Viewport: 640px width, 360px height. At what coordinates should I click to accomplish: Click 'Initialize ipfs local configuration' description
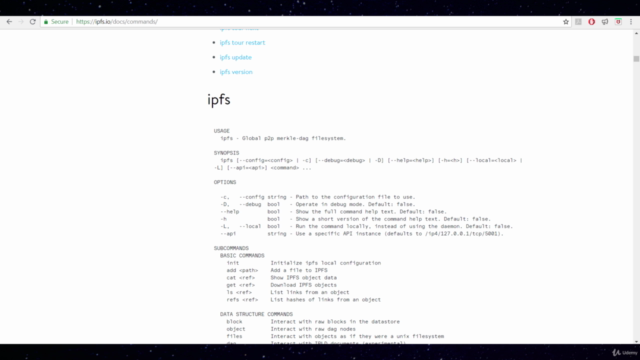326,263
